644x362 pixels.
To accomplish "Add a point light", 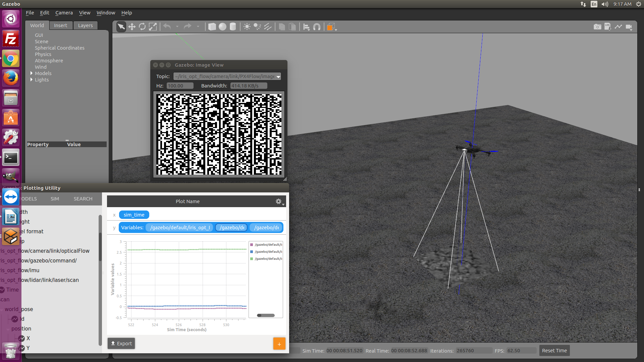I will click(247, 27).
